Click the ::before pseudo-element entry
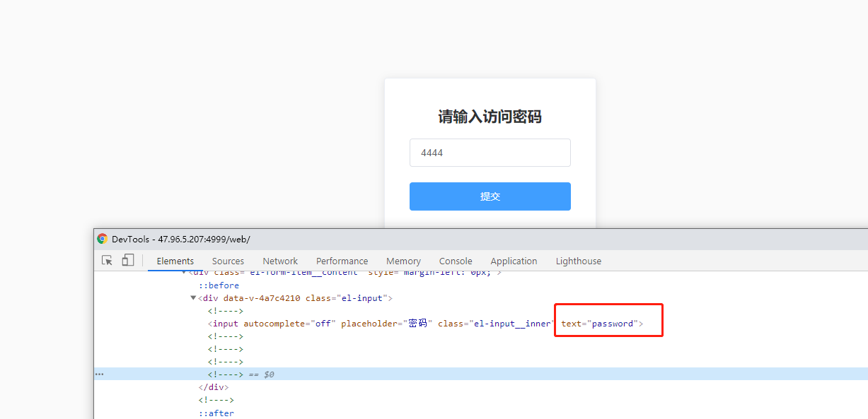The width and height of the screenshot is (868, 419). (219, 285)
